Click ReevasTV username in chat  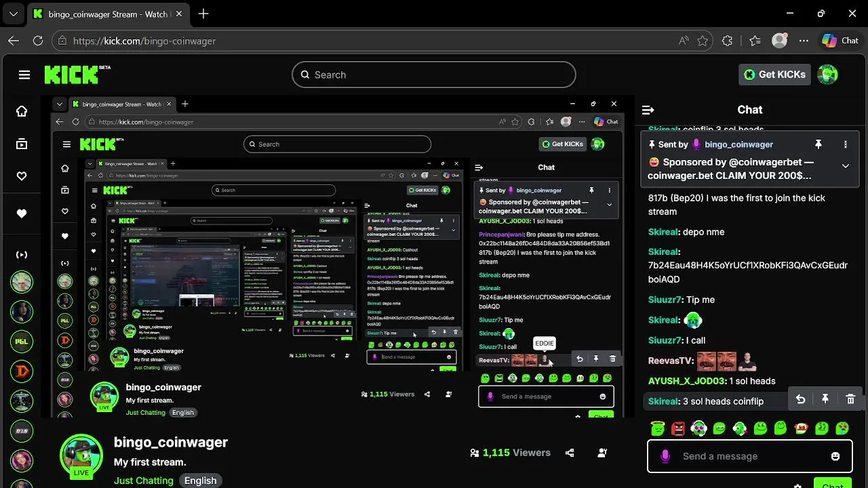click(x=669, y=361)
